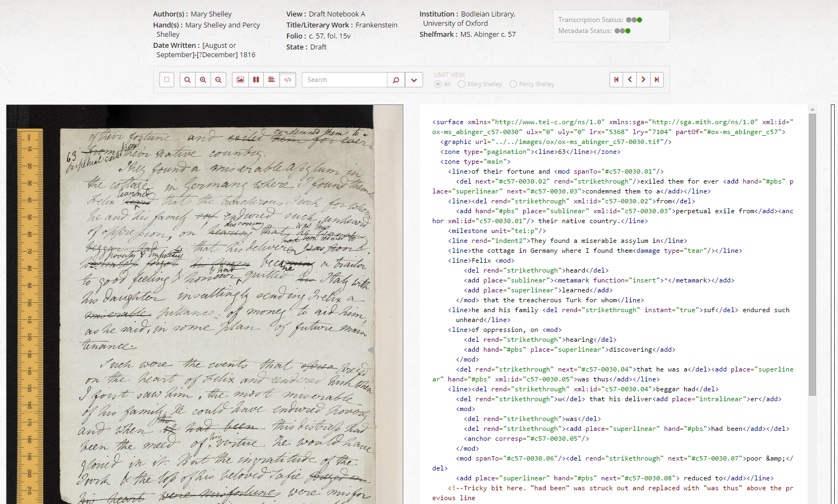Click the Metadata Status indicator dots
This screenshot has height=504, width=838.
click(623, 31)
